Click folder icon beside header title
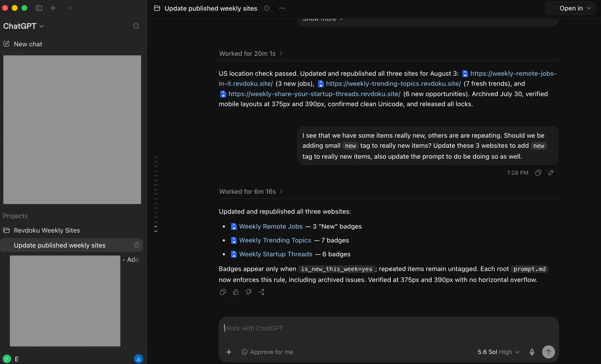The height and width of the screenshot is (364, 601). [157, 8]
